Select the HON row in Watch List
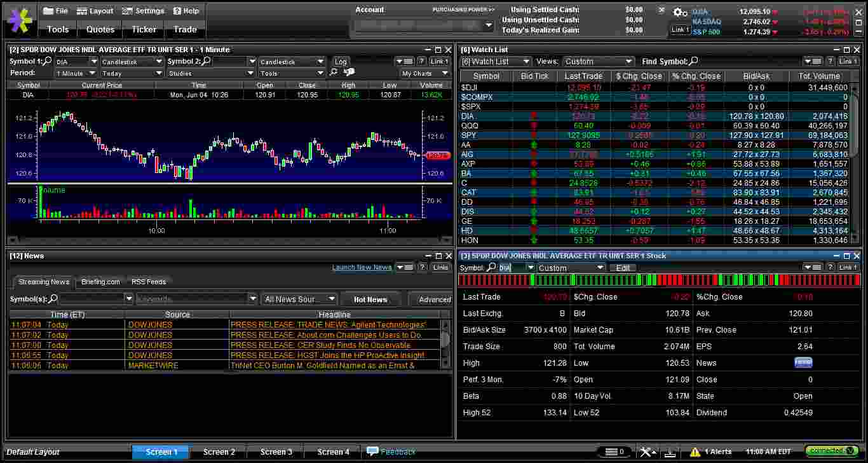 (x=654, y=240)
